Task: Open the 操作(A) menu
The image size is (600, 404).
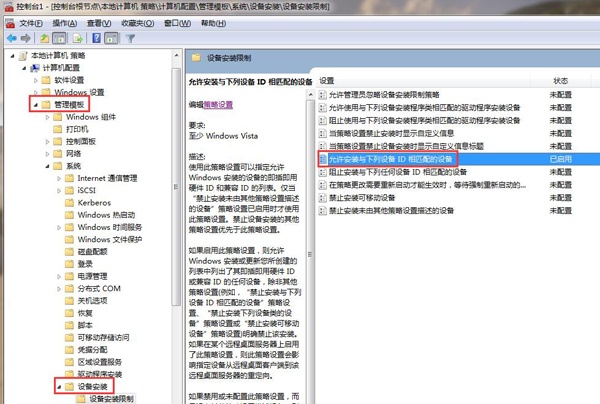Action: 69,21
